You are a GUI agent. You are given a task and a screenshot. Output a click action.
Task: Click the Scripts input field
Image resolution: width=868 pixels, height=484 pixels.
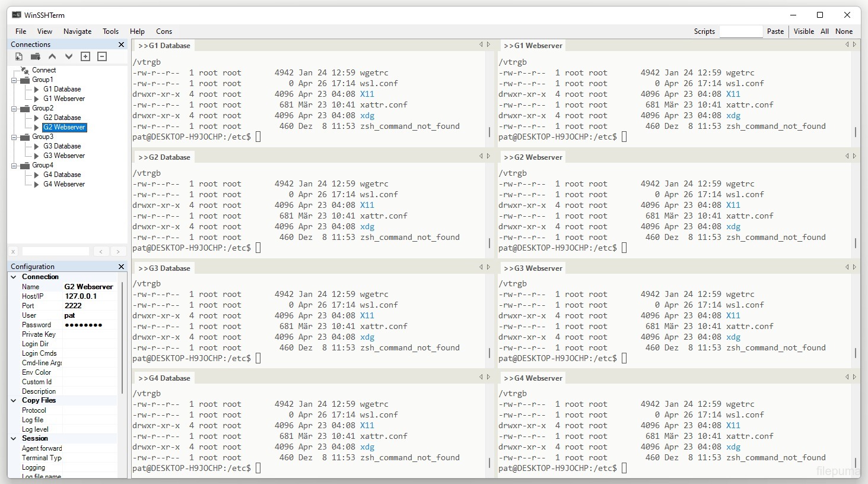(740, 31)
